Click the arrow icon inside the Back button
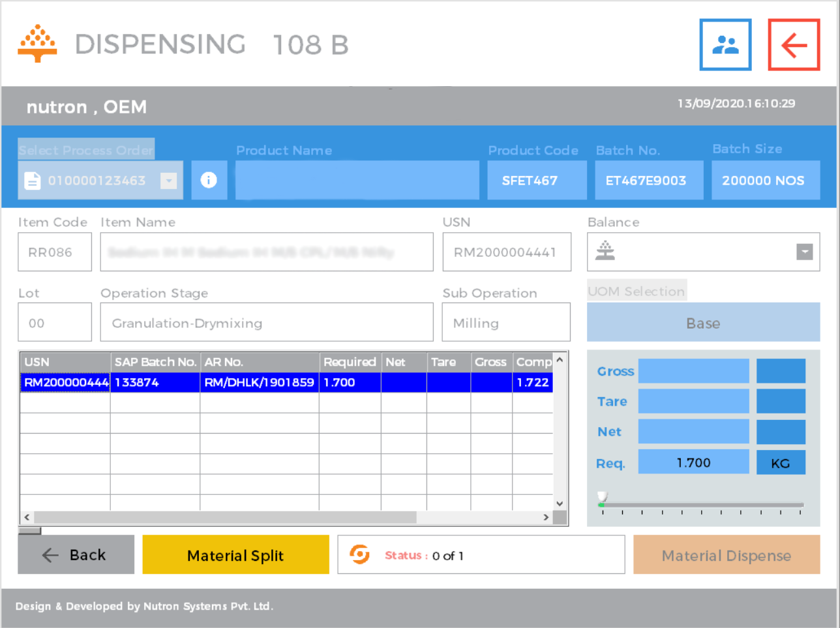Viewport: 840px width, 628px height. coord(49,555)
